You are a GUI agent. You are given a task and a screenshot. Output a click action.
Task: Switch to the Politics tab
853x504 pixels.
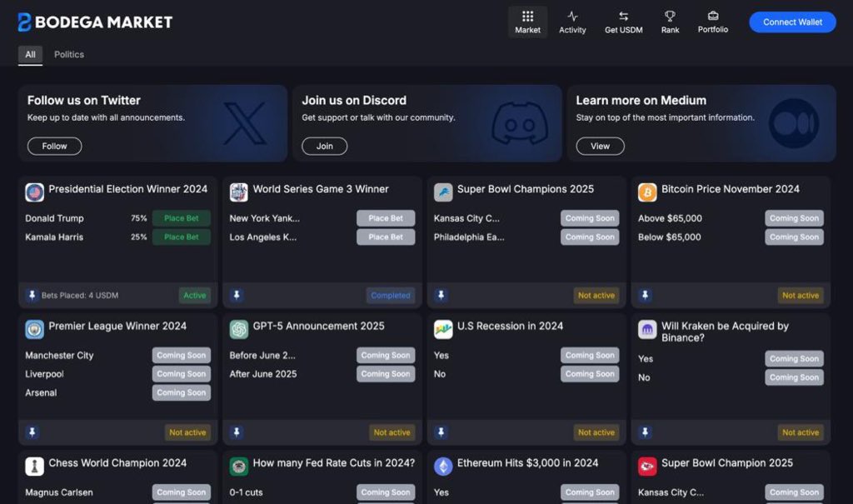click(69, 54)
